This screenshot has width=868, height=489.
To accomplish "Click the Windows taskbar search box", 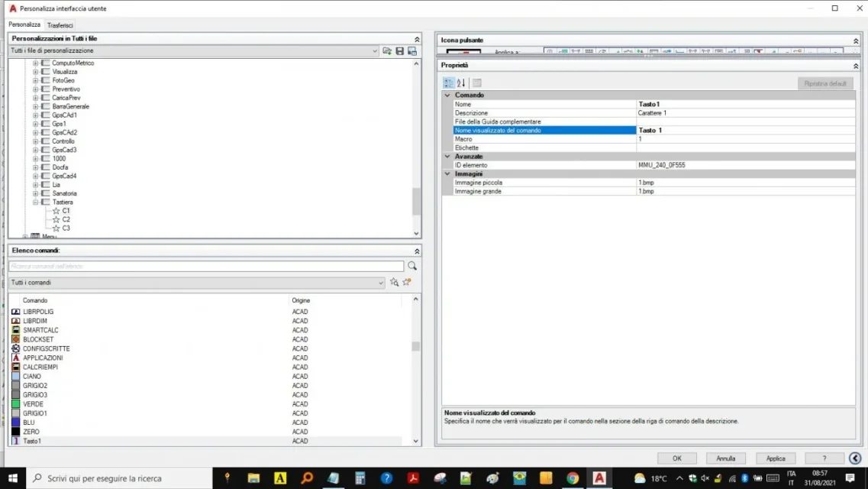I will (x=119, y=478).
